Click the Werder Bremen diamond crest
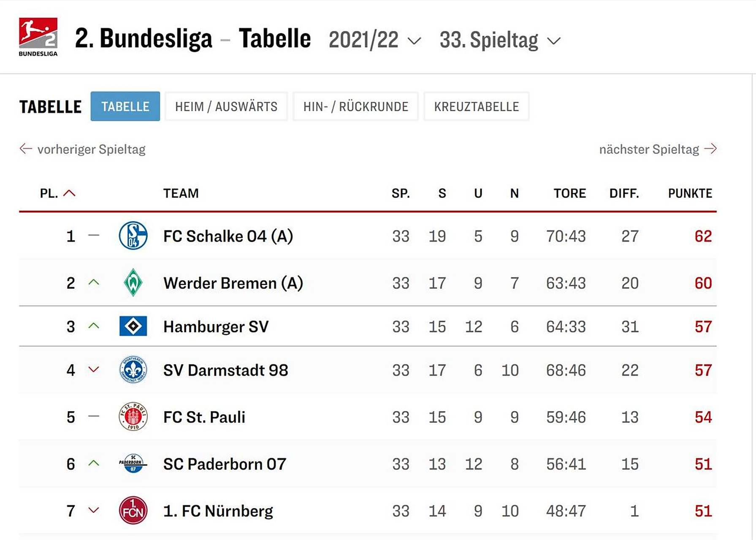 (133, 283)
